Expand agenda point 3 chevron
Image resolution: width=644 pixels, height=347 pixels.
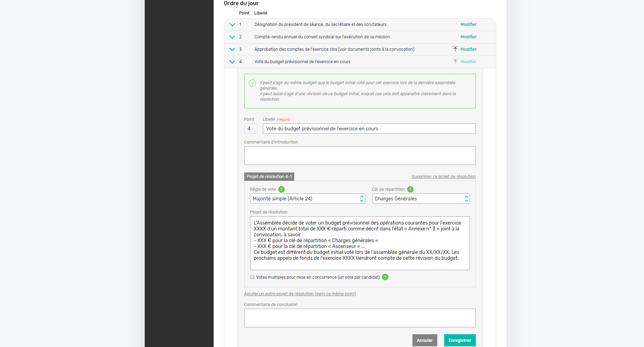pyautogui.click(x=232, y=49)
